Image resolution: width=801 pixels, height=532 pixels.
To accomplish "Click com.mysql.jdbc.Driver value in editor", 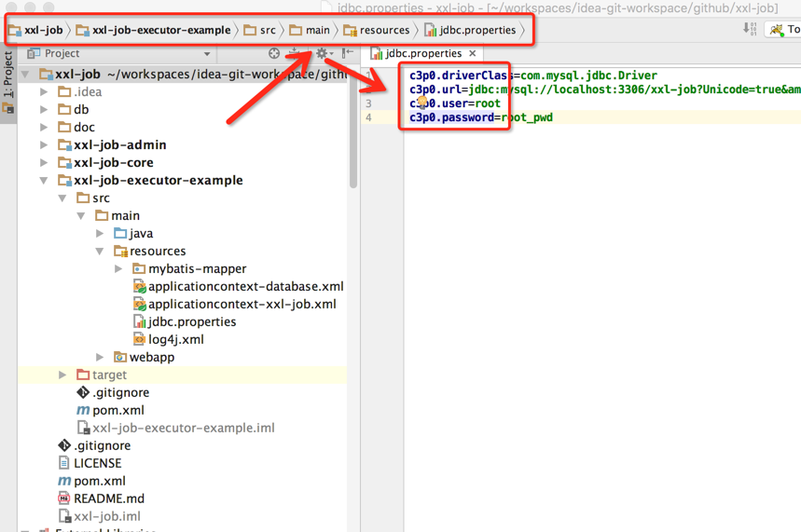I will click(x=589, y=75).
